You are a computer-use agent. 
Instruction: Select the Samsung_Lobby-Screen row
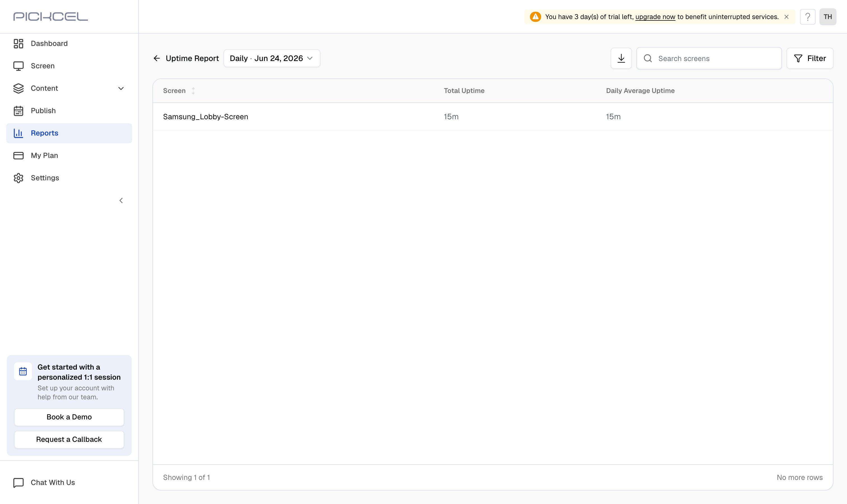coord(493,117)
